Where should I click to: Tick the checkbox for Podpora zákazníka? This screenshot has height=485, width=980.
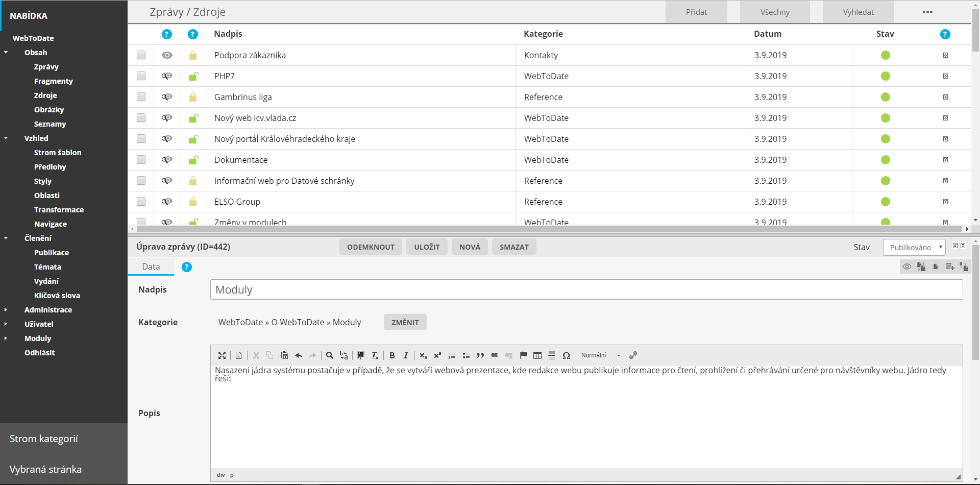click(x=141, y=55)
